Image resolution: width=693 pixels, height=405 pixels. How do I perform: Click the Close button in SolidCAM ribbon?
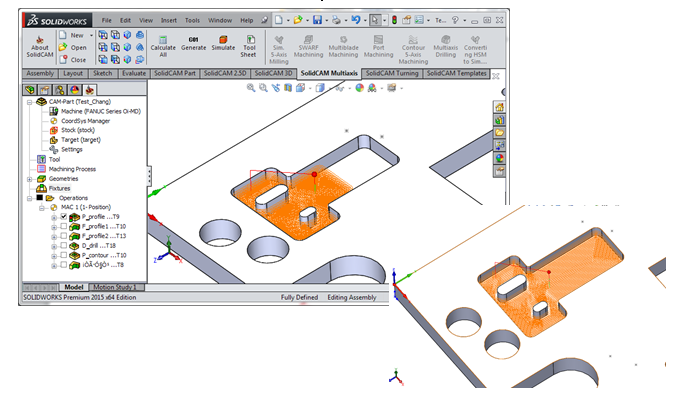pos(73,60)
